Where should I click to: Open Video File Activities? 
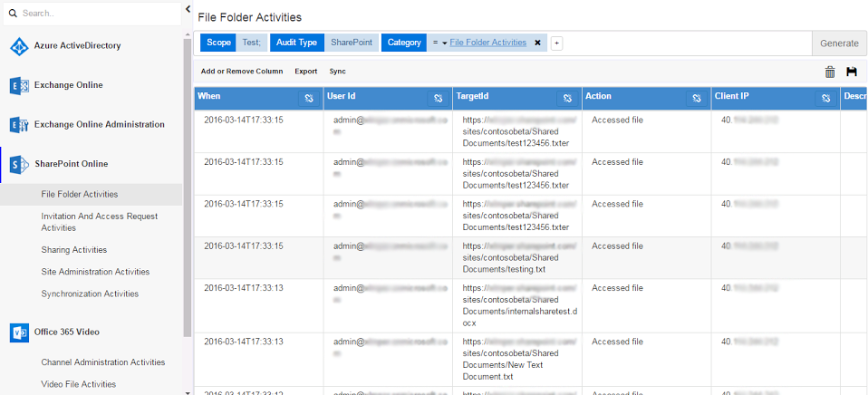tap(79, 384)
